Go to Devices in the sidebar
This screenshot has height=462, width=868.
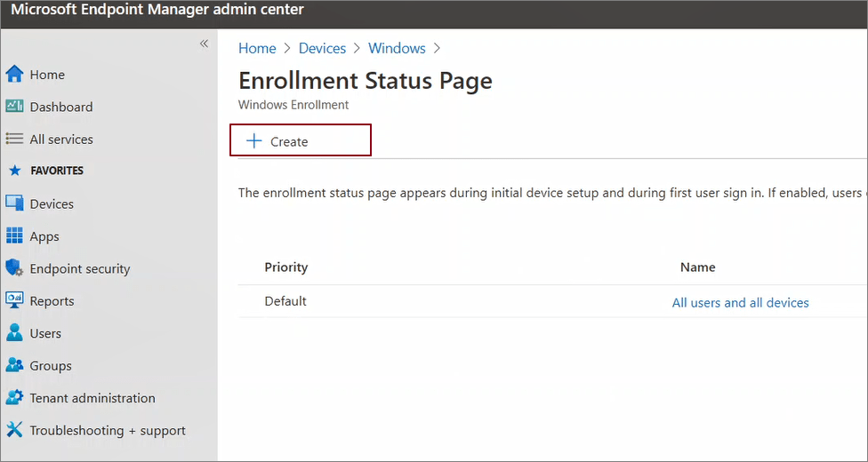tap(52, 204)
